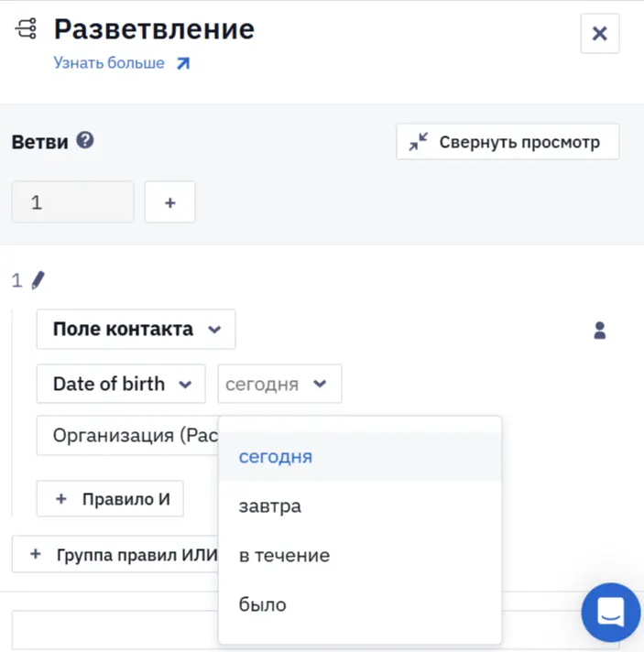Click the contact person icon
This screenshot has height=652, width=644.
(x=599, y=331)
